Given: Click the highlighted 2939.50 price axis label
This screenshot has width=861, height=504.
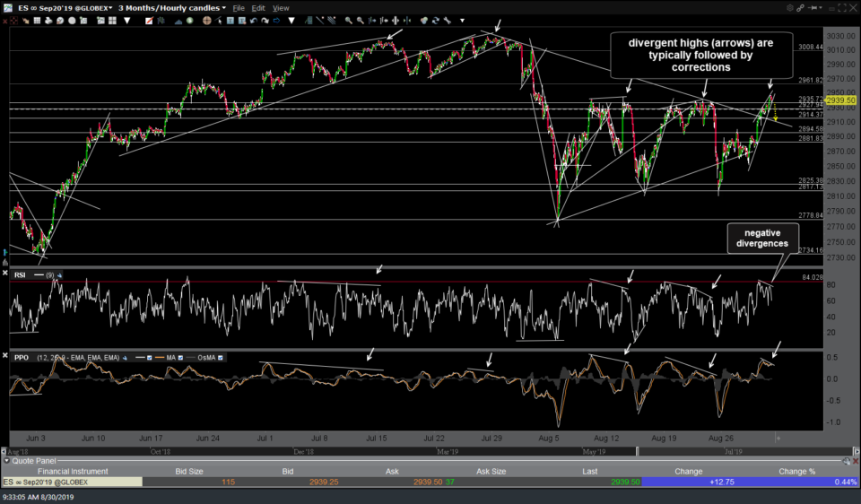Looking at the screenshot, I should 840,100.
